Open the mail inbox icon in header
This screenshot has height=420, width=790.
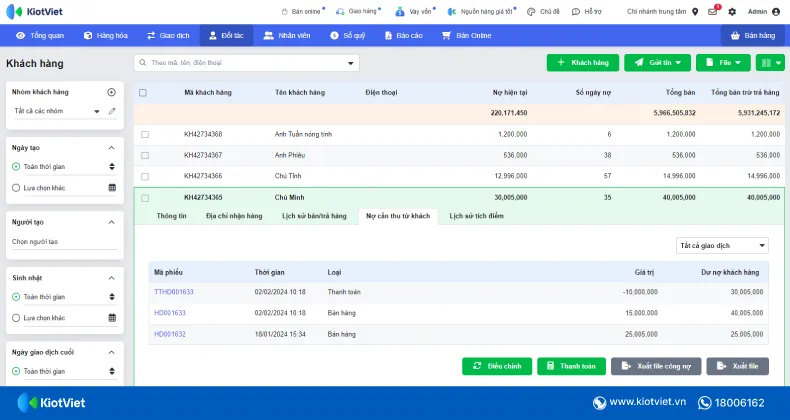(x=712, y=12)
